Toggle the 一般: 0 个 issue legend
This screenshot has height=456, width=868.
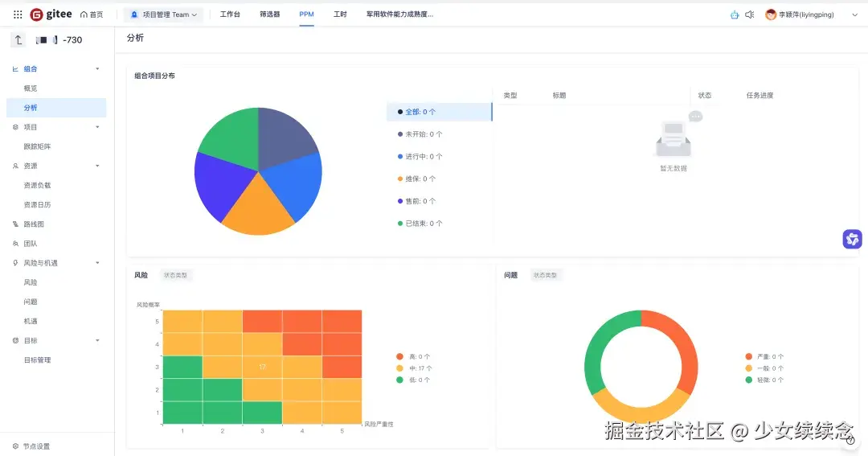pyautogui.click(x=764, y=368)
